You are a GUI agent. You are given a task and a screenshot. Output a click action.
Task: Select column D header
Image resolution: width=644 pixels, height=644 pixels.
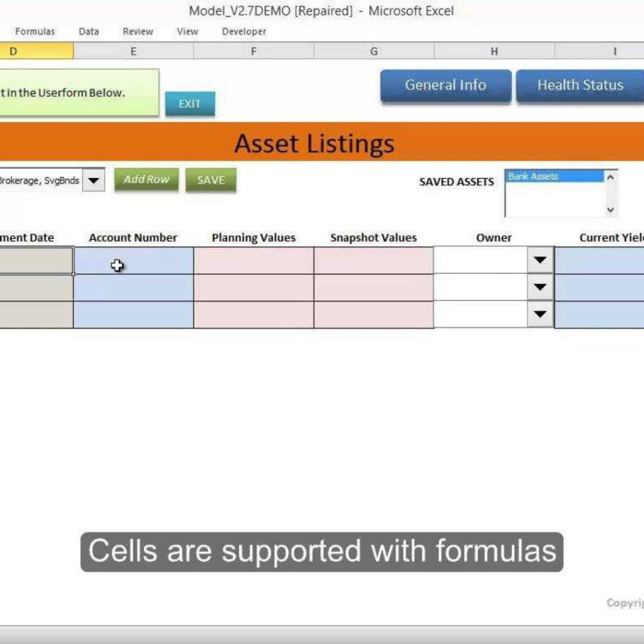click(37, 51)
